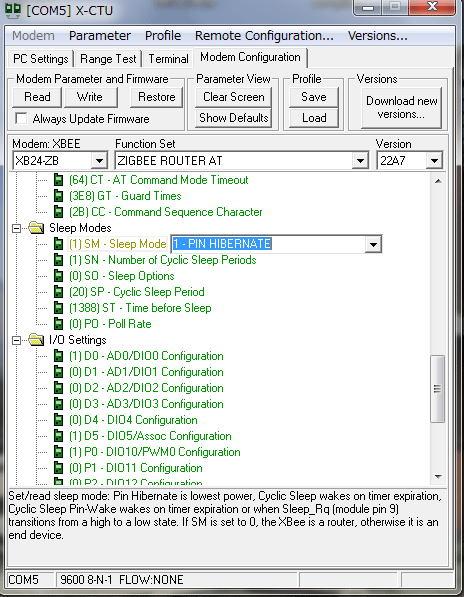
Task: Click the green icon beside D0 - AD0/DIO0 Configuration
Action: (x=58, y=356)
